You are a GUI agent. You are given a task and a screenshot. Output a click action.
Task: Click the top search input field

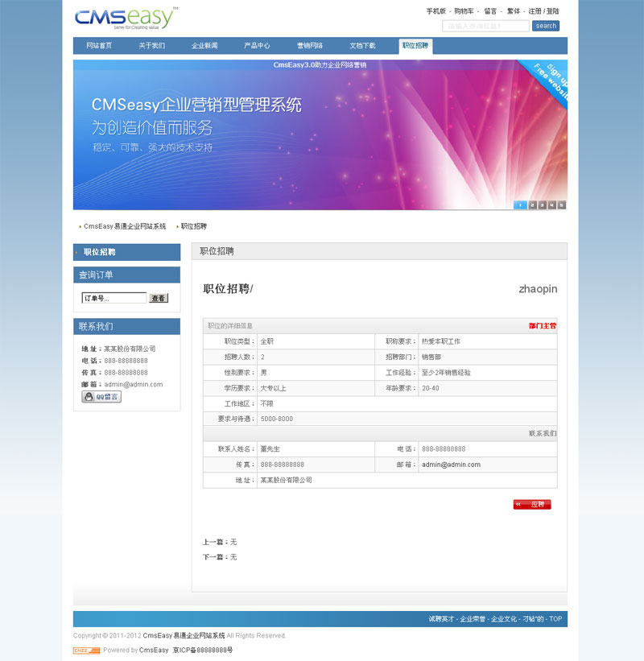click(x=485, y=26)
